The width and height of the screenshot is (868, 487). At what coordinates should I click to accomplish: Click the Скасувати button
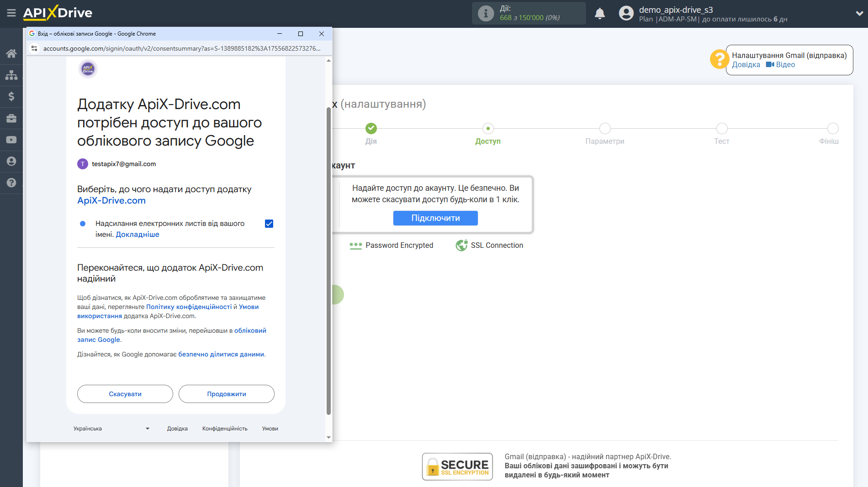coord(125,394)
